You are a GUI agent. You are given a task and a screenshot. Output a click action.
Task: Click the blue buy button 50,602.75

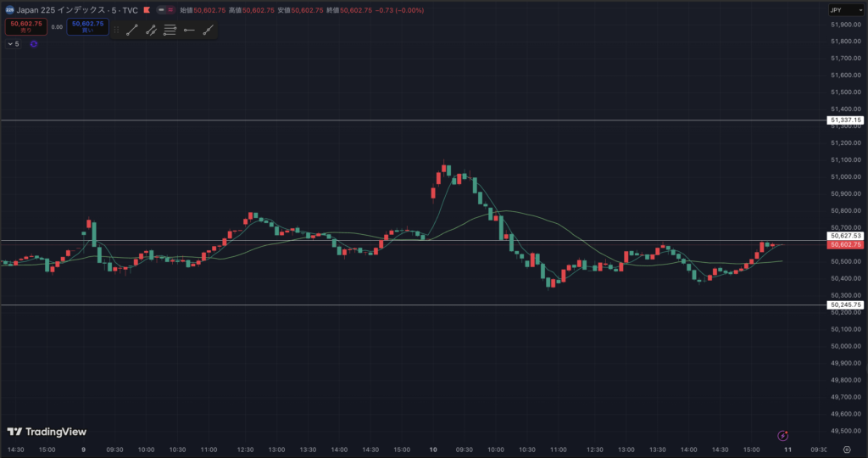88,27
